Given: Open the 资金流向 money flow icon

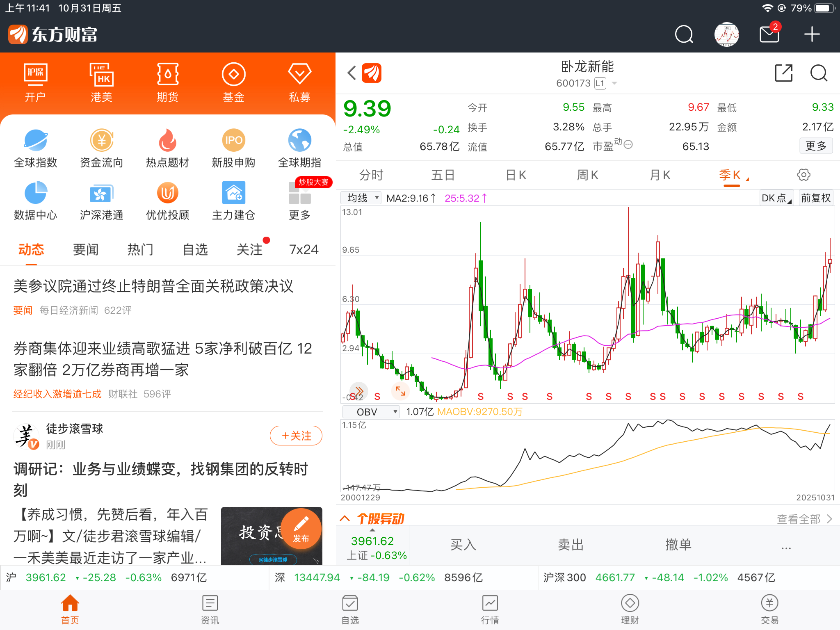Looking at the screenshot, I should tap(102, 141).
